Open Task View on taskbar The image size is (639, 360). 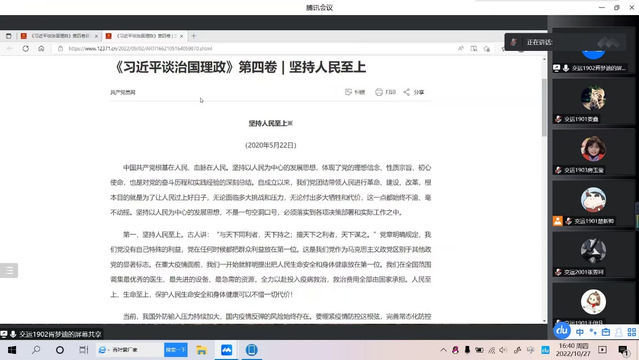point(84,350)
